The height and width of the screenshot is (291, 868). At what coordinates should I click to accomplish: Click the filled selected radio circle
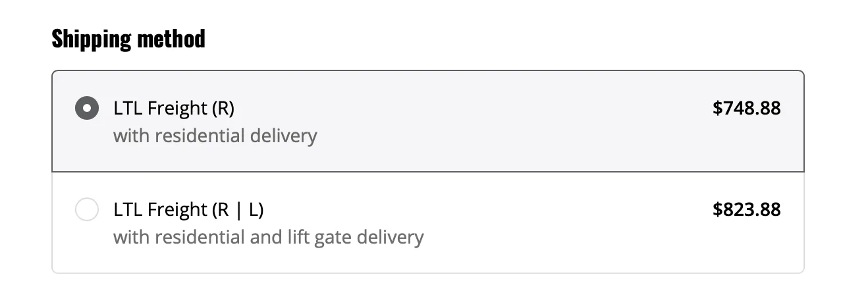coord(87,108)
